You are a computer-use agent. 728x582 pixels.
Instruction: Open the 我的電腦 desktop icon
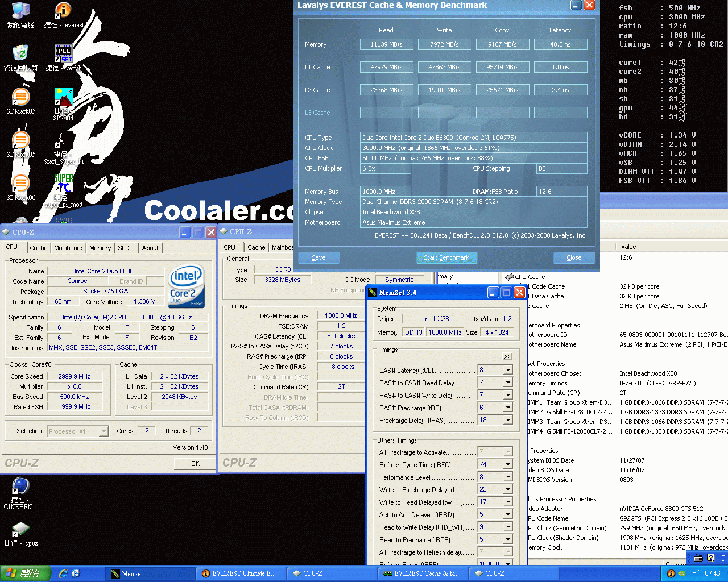20,15
